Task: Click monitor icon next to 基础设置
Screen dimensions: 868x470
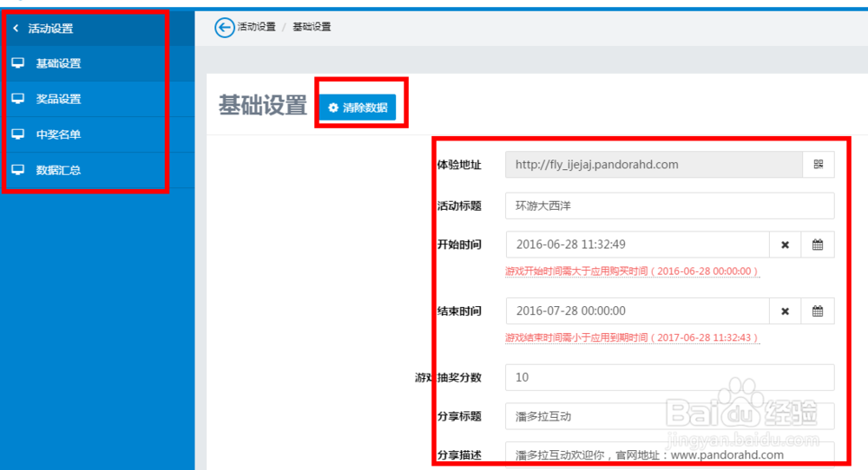Action: coord(18,63)
